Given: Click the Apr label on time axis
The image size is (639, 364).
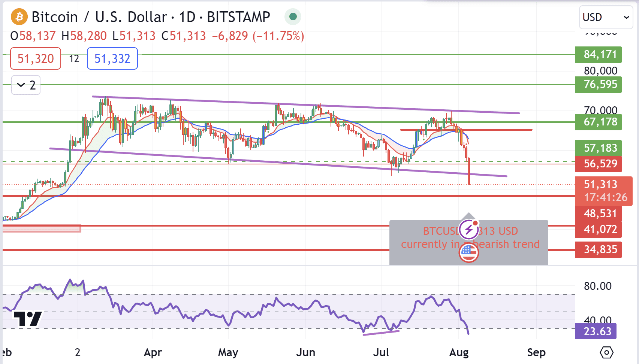Looking at the screenshot, I should pos(153,352).
